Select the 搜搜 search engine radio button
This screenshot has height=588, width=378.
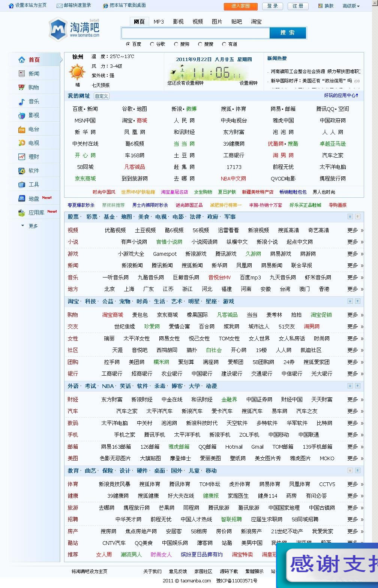(200, 44)
